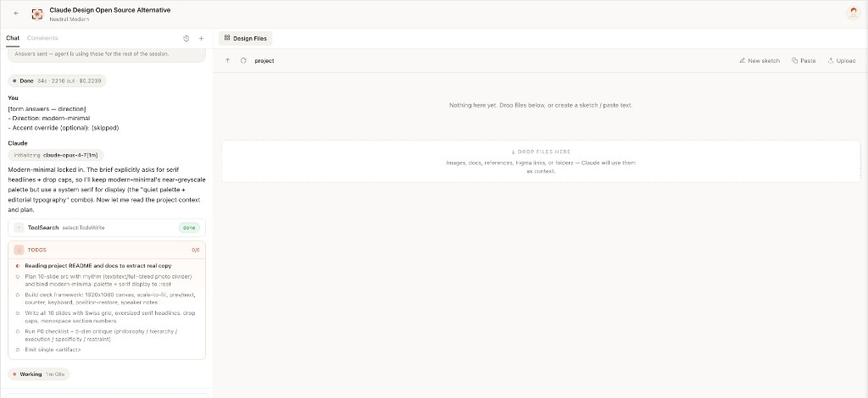Select todo Plan 10-slide arc with rhythm
868x398 pixels.
[108, 280]
